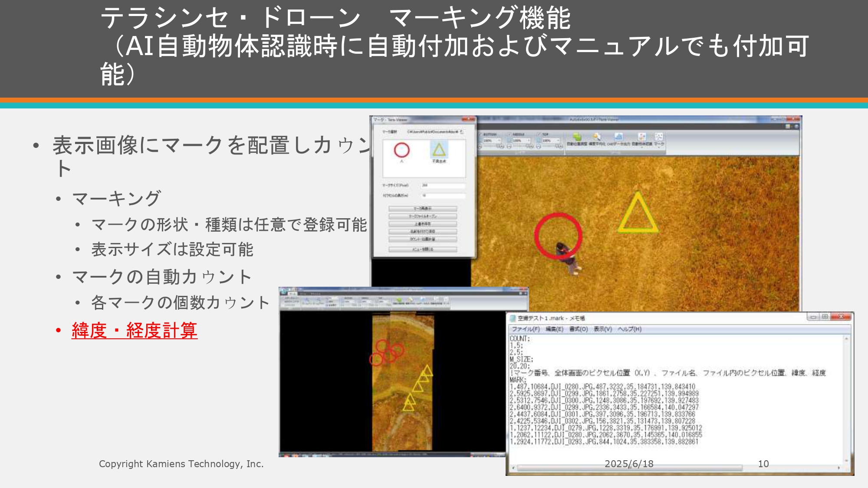Open Notepad 書式(O) menu

[x=578, y=329]
